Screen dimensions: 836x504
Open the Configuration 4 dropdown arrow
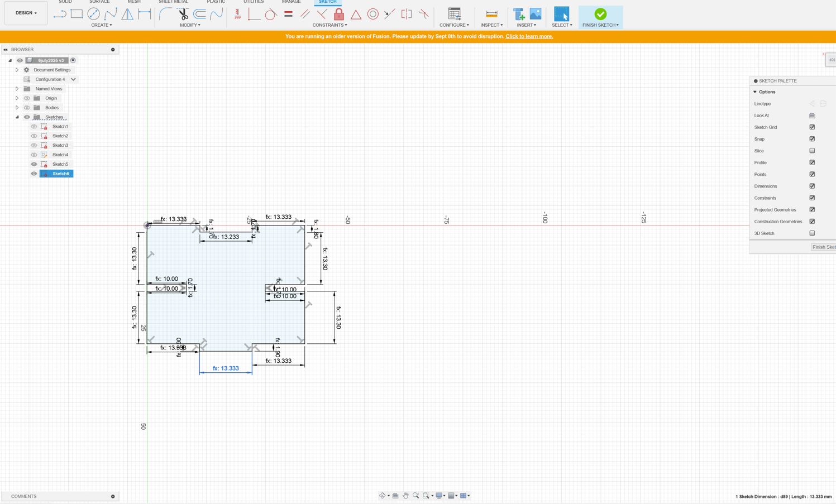point(73,79)
